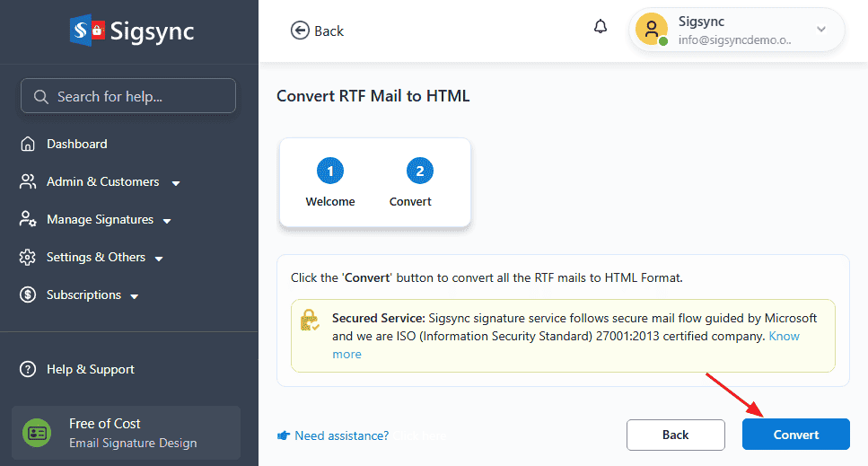Open the notifications bell
Viewport: 868px width, 466px height.
click(x=601, y=27)
